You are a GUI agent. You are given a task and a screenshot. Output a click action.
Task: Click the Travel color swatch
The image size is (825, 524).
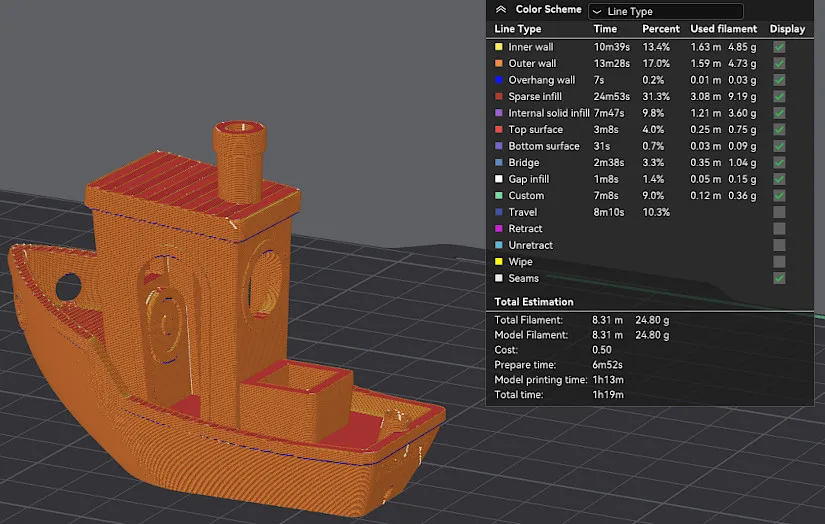click(x=499, y=212)
